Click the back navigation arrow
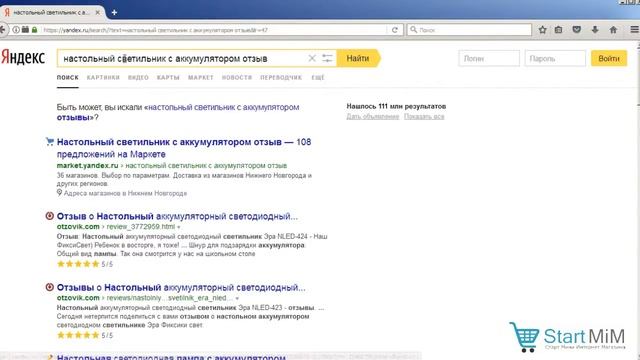Image resolution: width=640 pixels, height=360 pixels. coord(2,30)
